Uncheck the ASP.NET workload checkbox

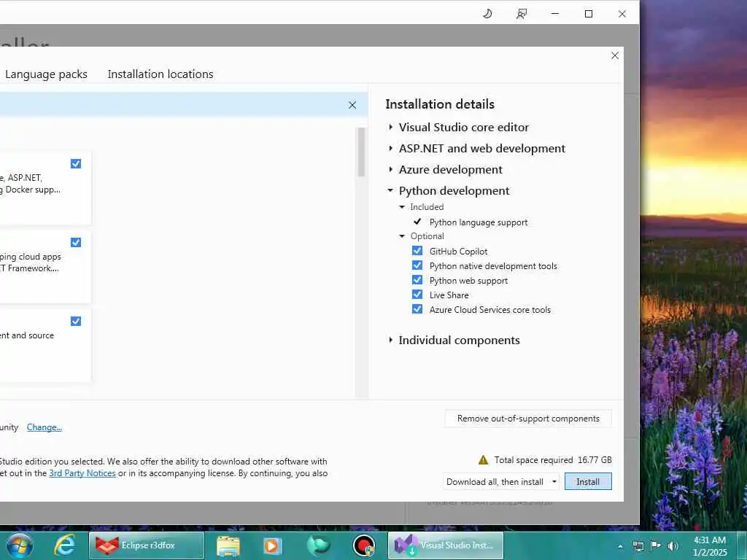(76, 164)
